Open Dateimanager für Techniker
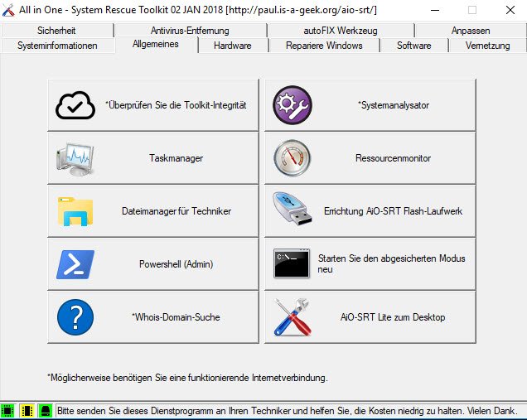The height and width of the screenshot is (420, 527). [153, 211]
